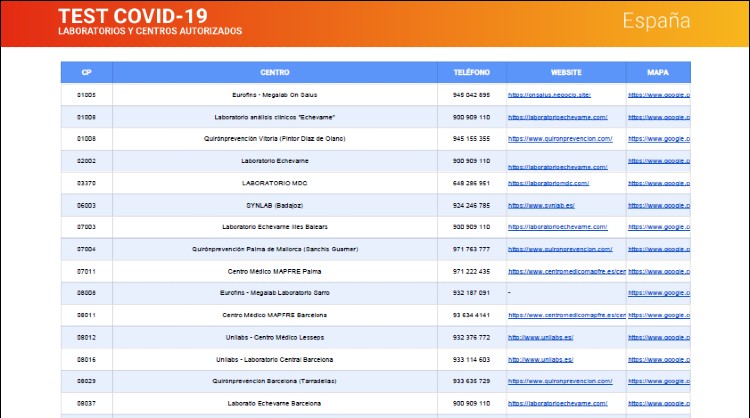Click the MAPA column header
The image size is (750, 418).
pos(658,72)
